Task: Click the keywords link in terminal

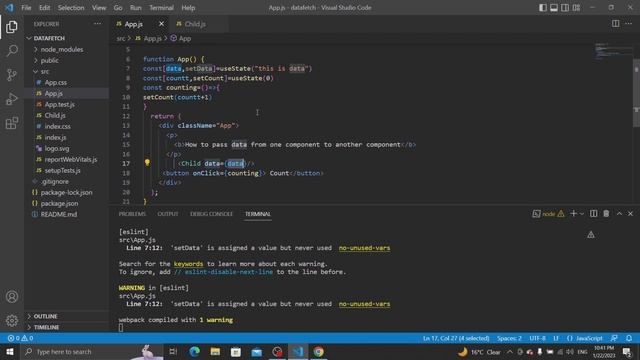Action: pyautogui.click(x=188, y=264)
